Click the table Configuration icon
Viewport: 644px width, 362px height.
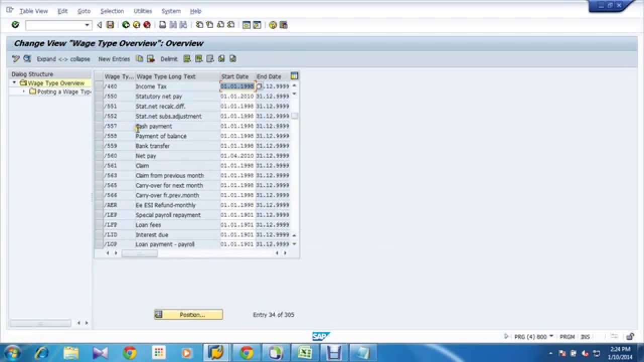click(x=294, y=76)
